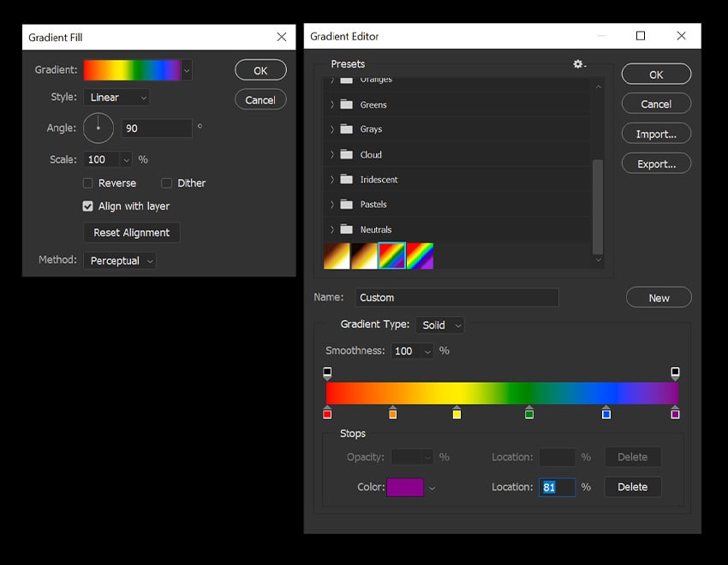The height and width of the screenshot is (565, 728).
Task: Select the red color stop below the gradient bar
Action: (x=327, y=413)
